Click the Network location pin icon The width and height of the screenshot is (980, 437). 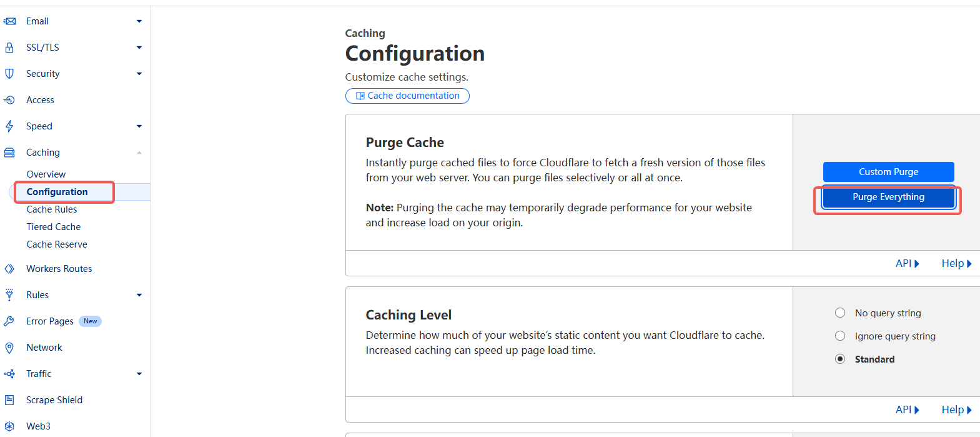[9, 348]
